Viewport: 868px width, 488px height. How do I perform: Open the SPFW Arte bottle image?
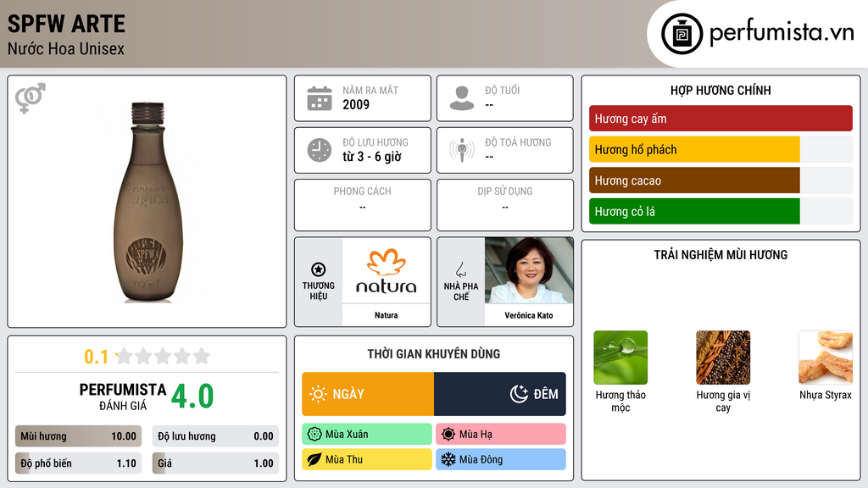(x=147, y=202)
